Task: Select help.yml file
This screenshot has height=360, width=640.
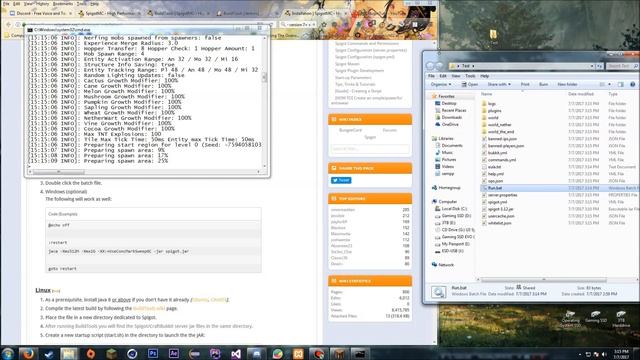Action: pos(496,174)
